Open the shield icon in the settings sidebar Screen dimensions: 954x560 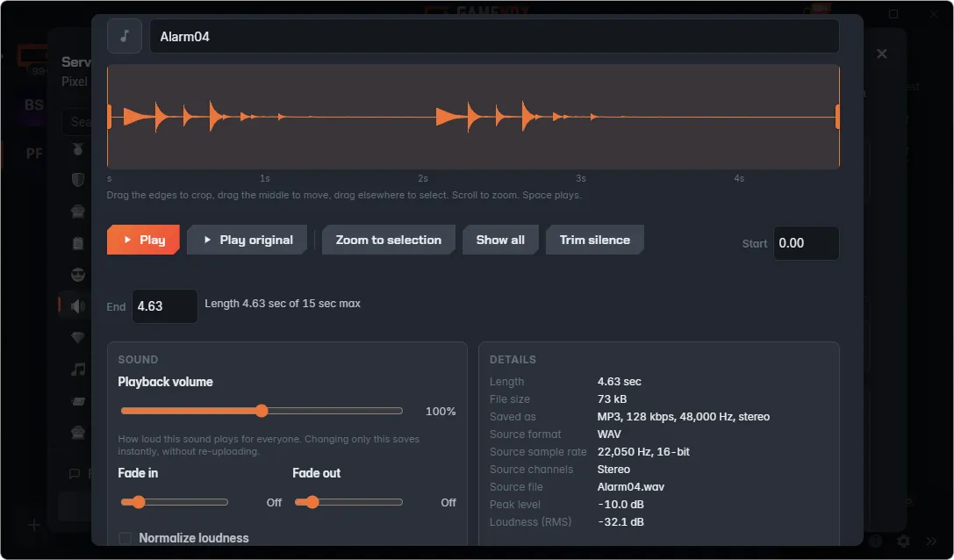click(78, 179)
